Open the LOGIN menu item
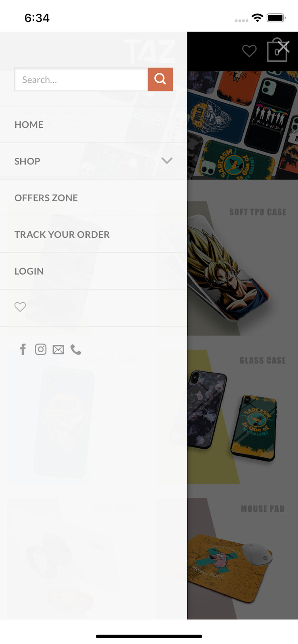Screen dimensions: 298x644 point(29,271)
